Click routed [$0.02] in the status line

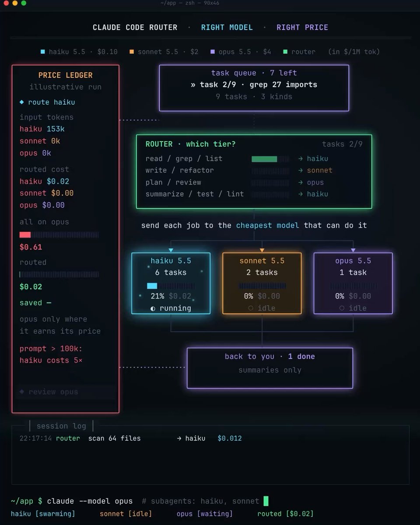pos(286,513)
